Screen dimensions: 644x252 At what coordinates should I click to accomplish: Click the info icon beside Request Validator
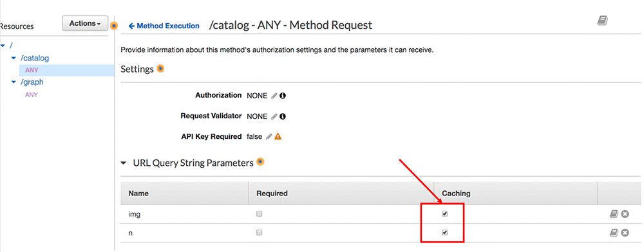click(283, 116)
